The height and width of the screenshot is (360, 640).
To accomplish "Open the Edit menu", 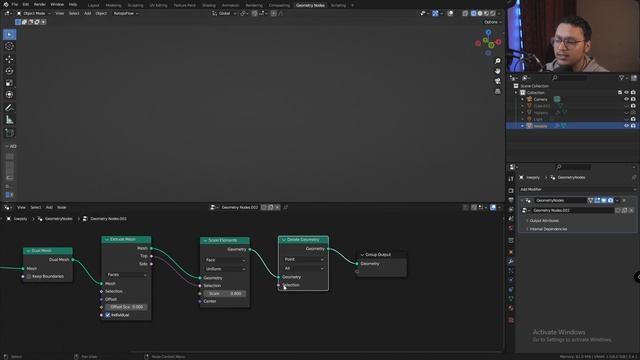I will click(26, 4).
